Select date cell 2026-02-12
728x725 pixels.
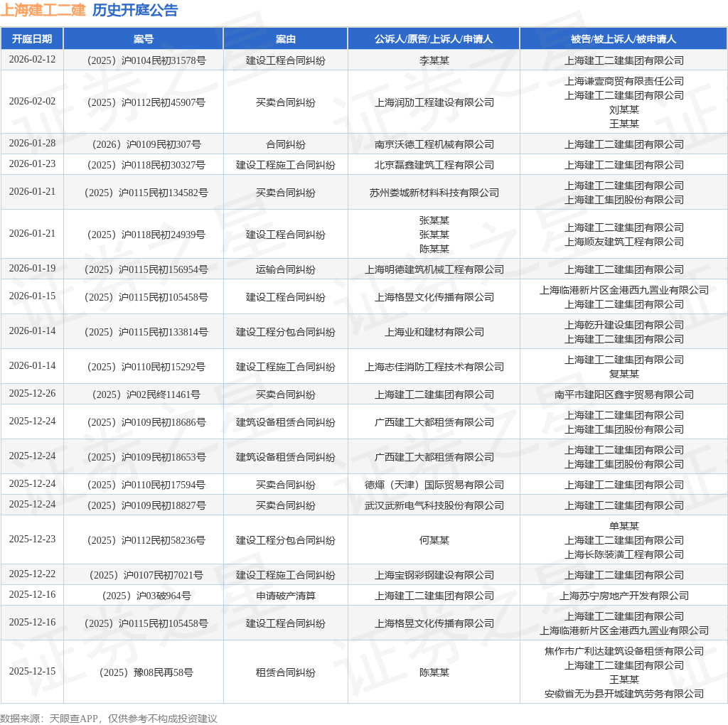pos(32,60)
